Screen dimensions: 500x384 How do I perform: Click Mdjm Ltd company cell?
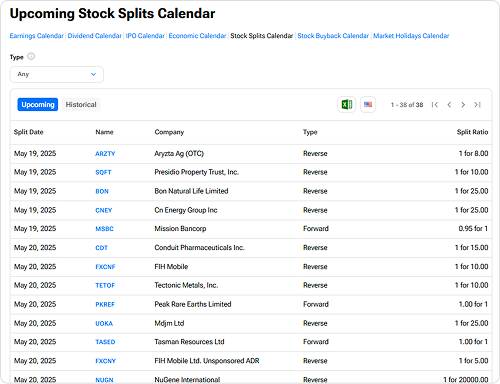[169, 323]
